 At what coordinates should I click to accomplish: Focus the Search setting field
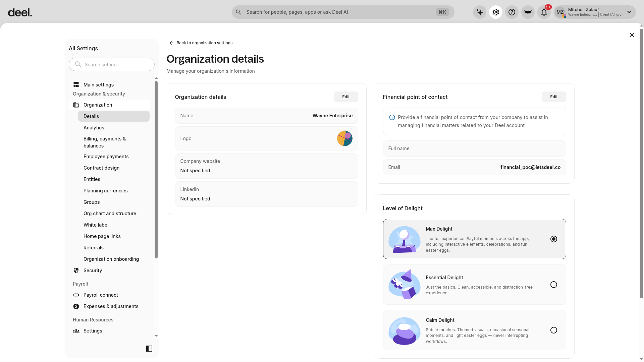[112, 64]
